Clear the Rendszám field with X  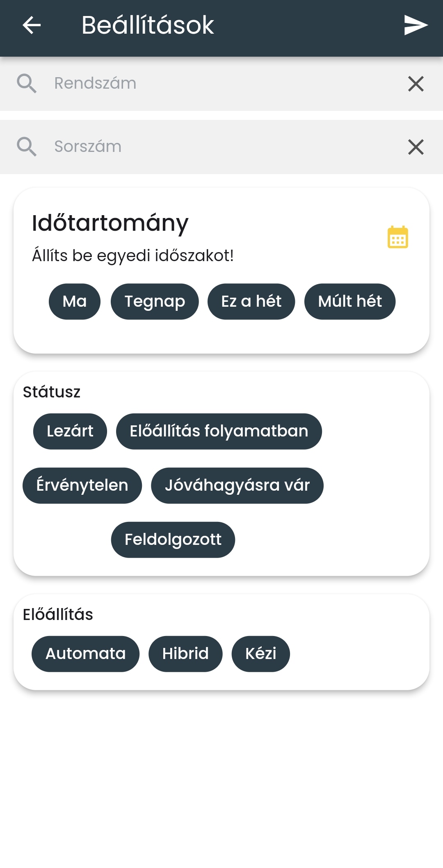[x=416, y=84]
